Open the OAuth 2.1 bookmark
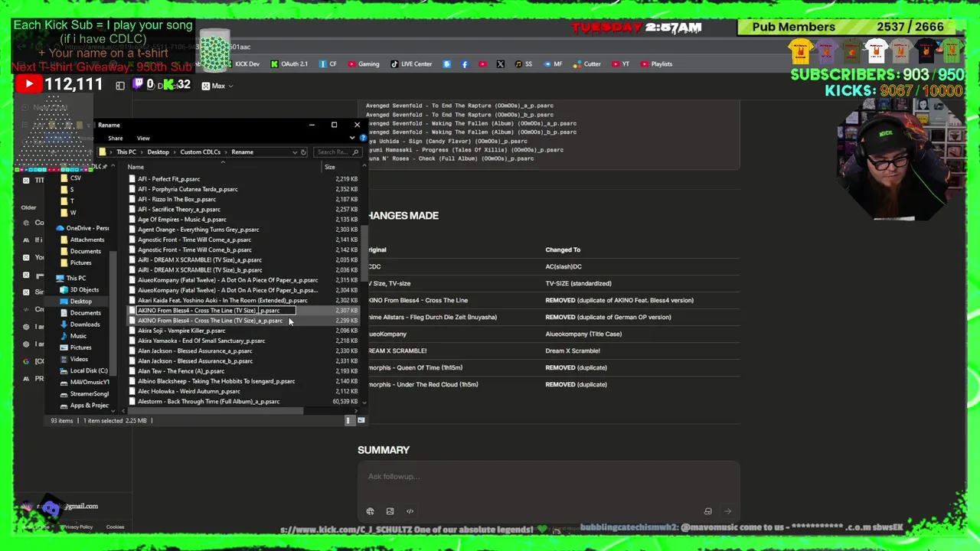 tap(289, 64)
